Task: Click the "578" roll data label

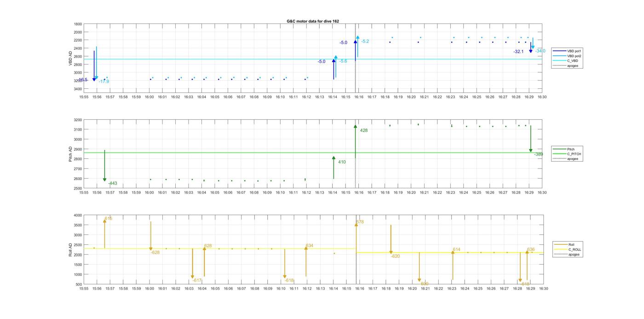Action: tap(360, 222)
